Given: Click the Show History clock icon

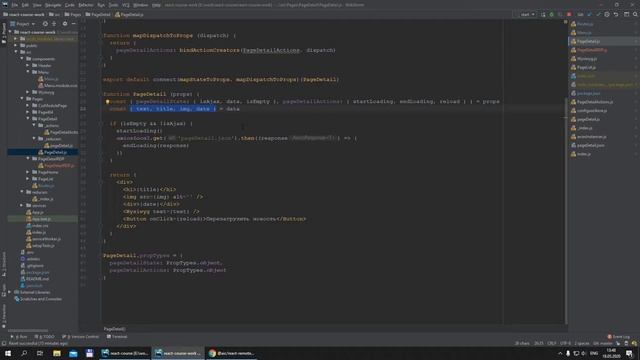Looking at the screenshot, I should tap(607, 14).
